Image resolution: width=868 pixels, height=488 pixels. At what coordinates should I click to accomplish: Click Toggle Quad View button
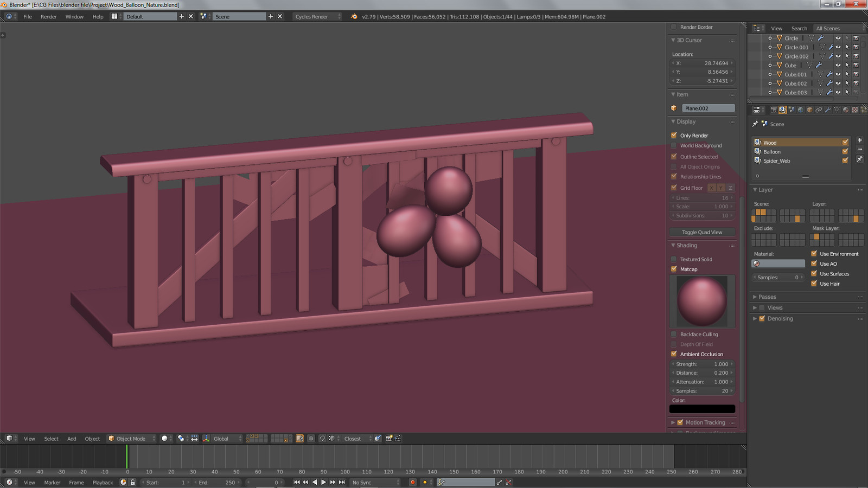click(702, 232)
